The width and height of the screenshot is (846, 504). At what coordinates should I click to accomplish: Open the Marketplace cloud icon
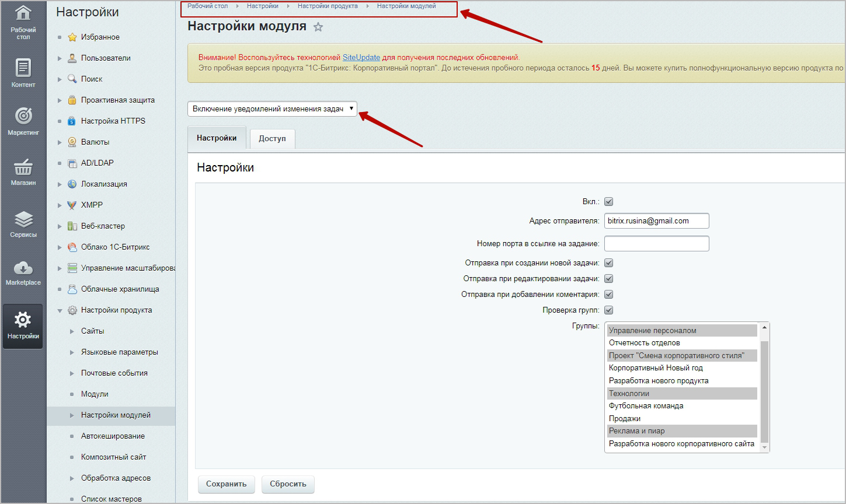click(23, 268)
